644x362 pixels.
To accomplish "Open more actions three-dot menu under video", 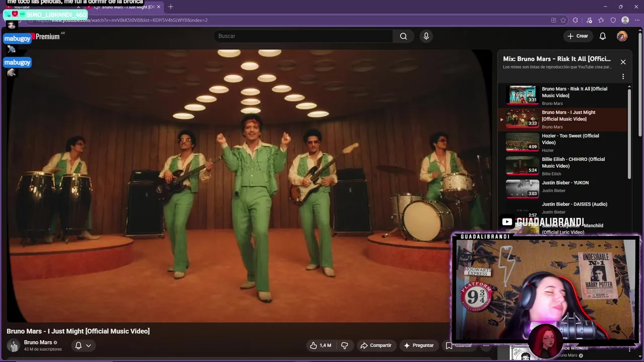I will coord(486,345).
